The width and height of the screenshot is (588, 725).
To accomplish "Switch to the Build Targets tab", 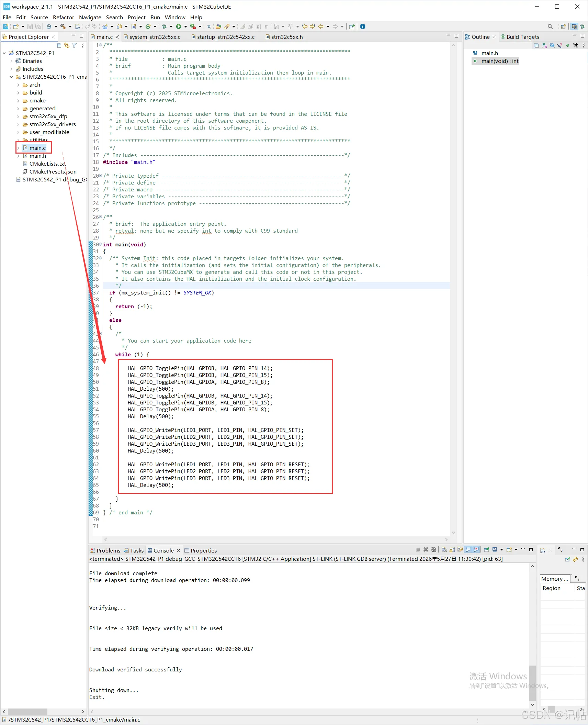I will pyautogui.click(x=520, y=37).
